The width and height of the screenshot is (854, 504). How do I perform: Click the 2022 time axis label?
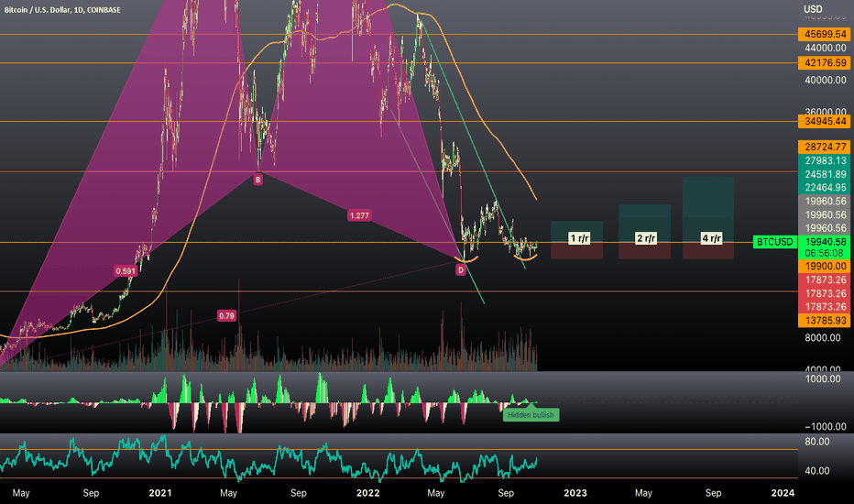tap(367, 493)
